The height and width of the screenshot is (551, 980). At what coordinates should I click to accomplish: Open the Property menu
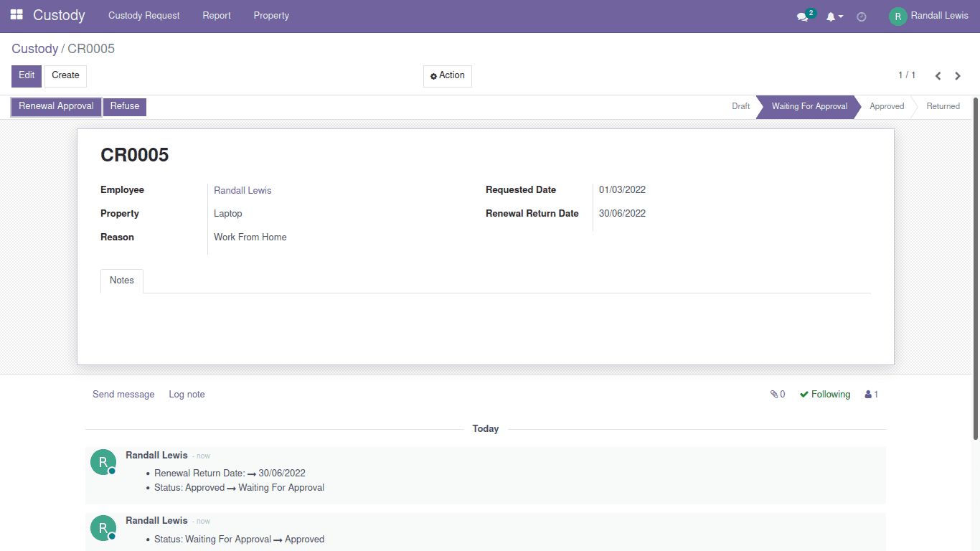(x=271, y=15)
